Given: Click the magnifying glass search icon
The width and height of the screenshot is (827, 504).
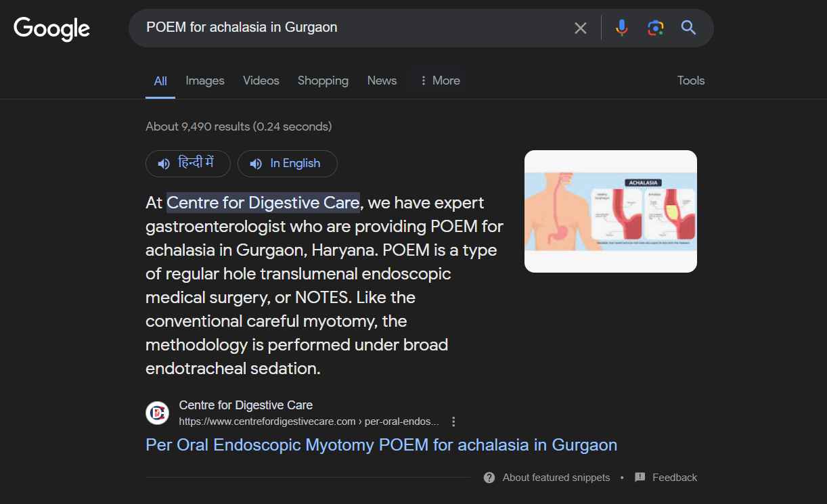Looking at the screenshot, I should pos(688,28).
